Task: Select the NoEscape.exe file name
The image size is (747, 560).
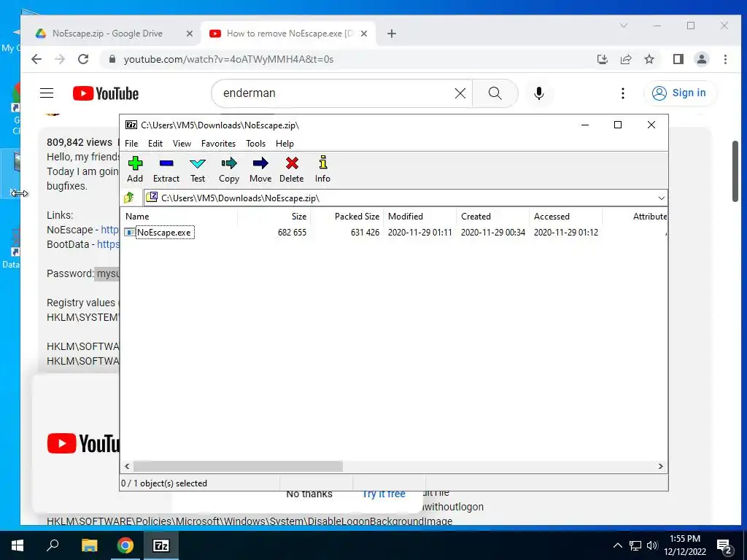Action: coord(164,233)
